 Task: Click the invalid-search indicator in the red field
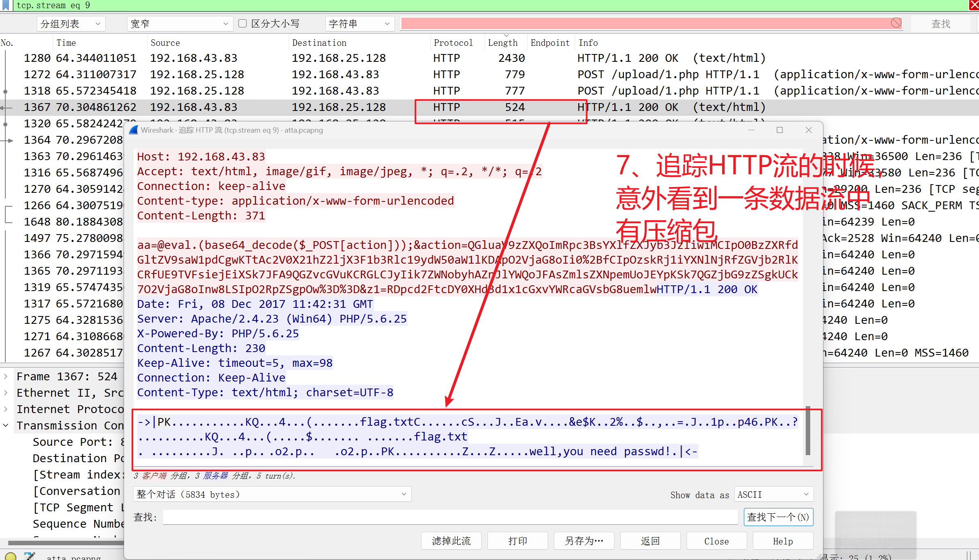896,23
